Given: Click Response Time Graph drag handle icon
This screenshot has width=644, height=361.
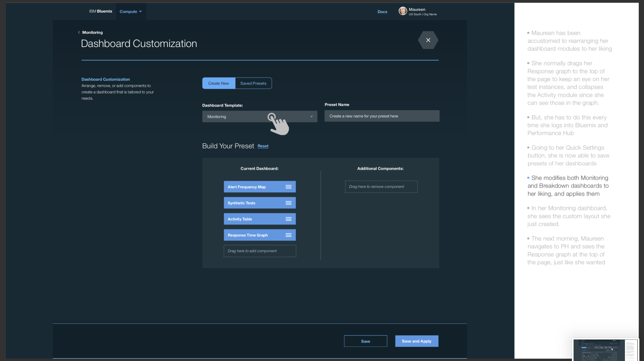Looking at the screenshot, I should click(288, 235).
